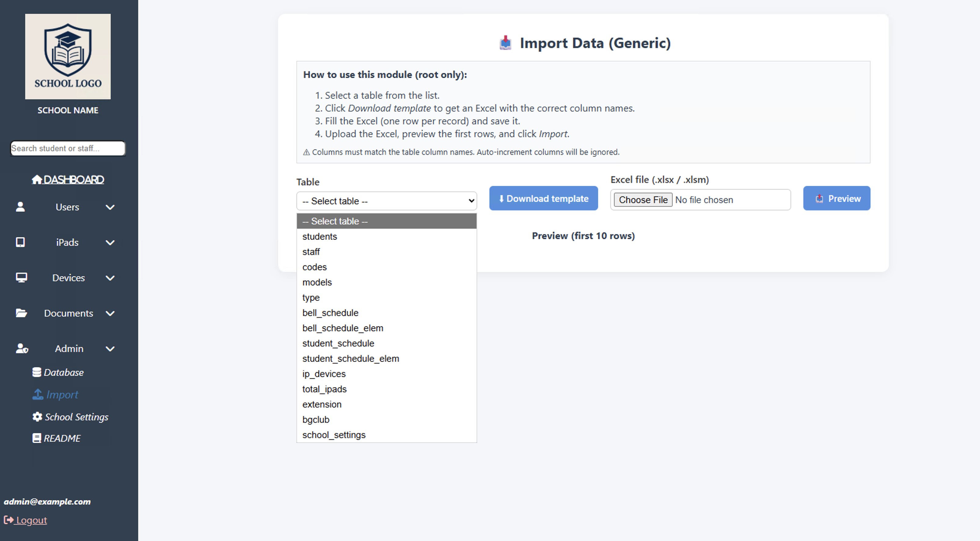Choose bell_schedule_elem table option
The image size is (980, 541).
[x=342, y=328]
